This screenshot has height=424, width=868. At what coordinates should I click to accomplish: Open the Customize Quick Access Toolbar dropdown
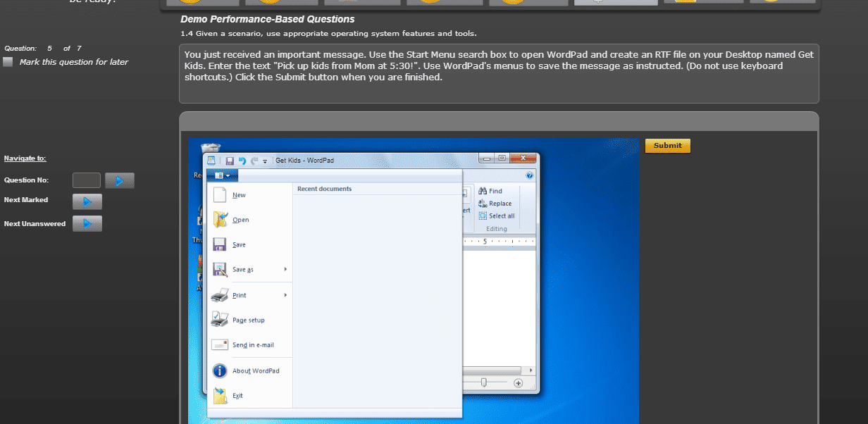265,161
